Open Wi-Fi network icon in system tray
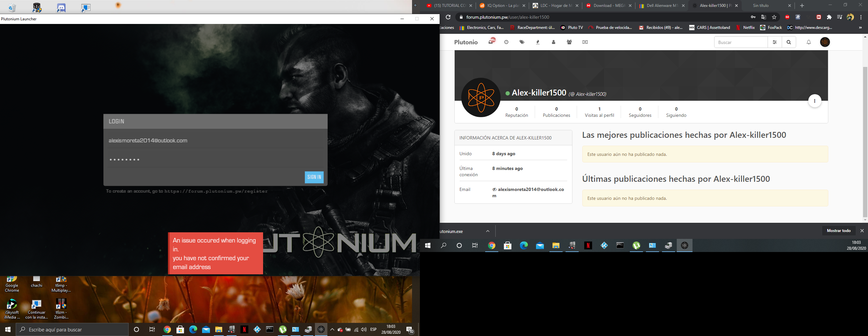 (356, 329)
